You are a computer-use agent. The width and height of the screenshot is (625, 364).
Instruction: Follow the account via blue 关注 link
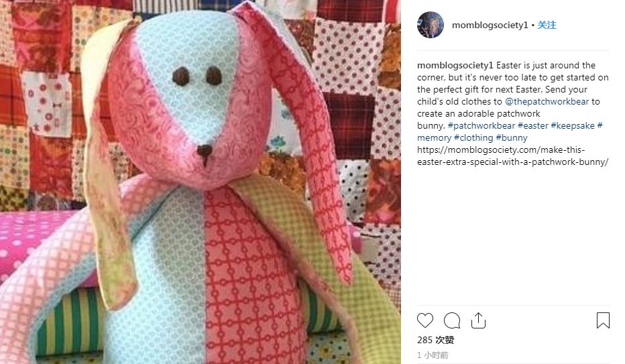[x=547, y=25]
